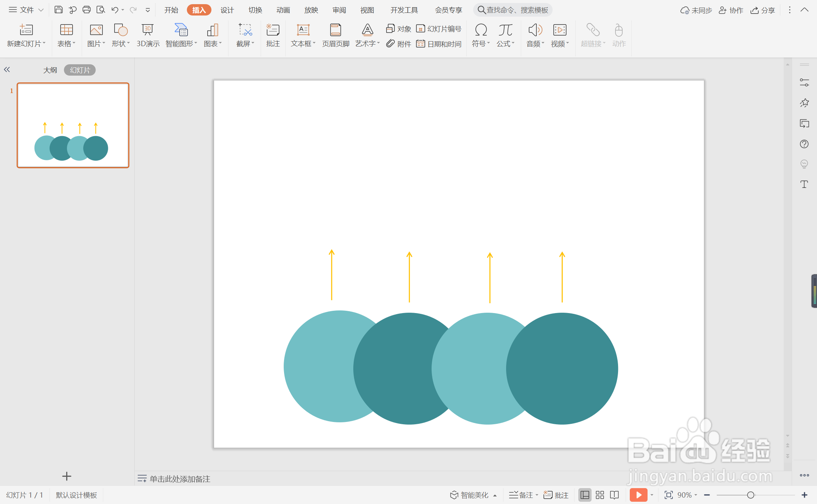The height and width of the screenshot is (504, 817).
Task: Select the 大纲 outline view
Action: coord(50,70)
